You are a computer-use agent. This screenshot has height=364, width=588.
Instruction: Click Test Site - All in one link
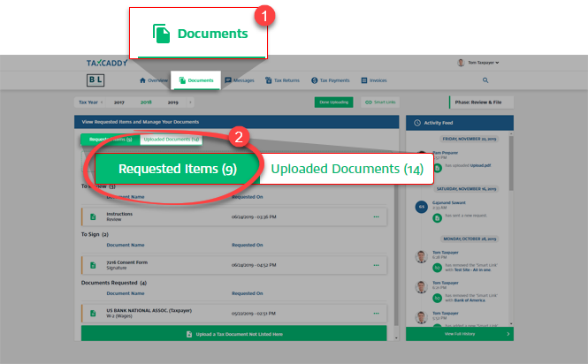click(x=472, y=269)
